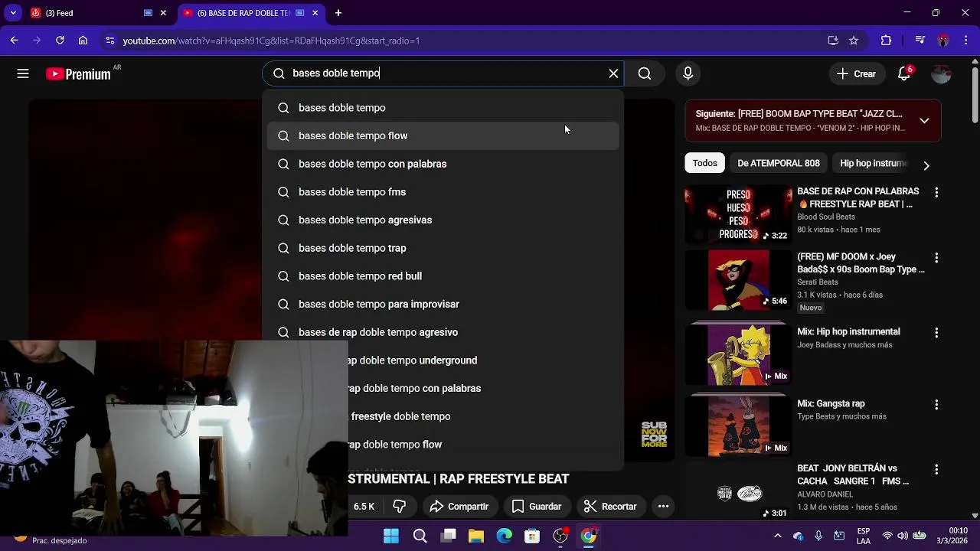
Task: Select suggestion "bases doble tempo trap"
Action: (443, 248)
